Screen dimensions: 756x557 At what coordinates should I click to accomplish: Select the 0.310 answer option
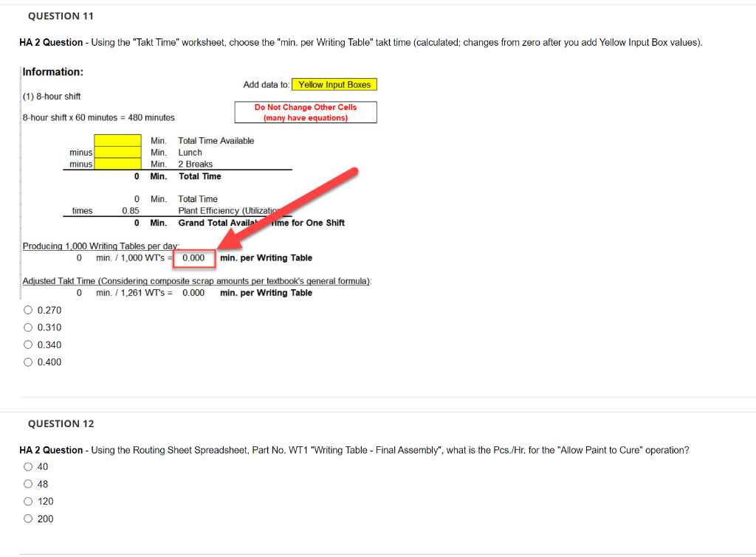tap(28, 327)
